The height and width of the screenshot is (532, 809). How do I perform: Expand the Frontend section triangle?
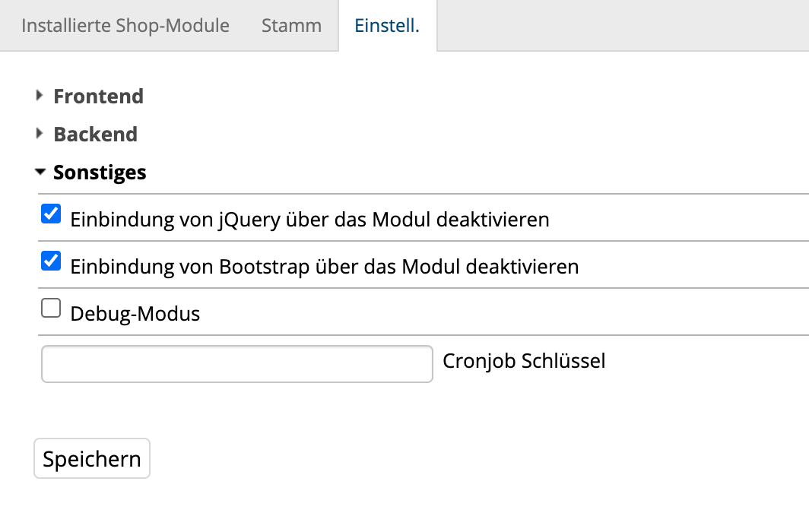click(40, 96)
